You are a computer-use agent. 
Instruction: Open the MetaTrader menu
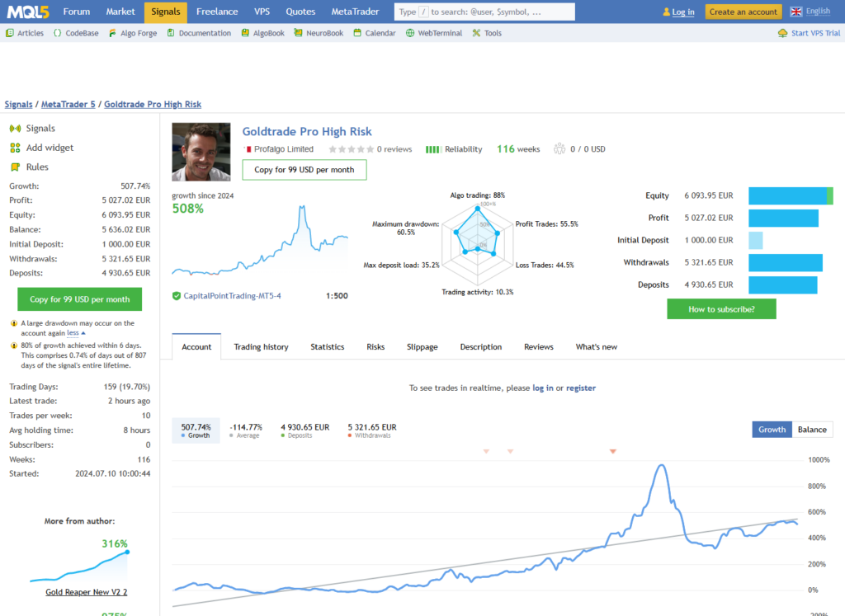point(355,12)
